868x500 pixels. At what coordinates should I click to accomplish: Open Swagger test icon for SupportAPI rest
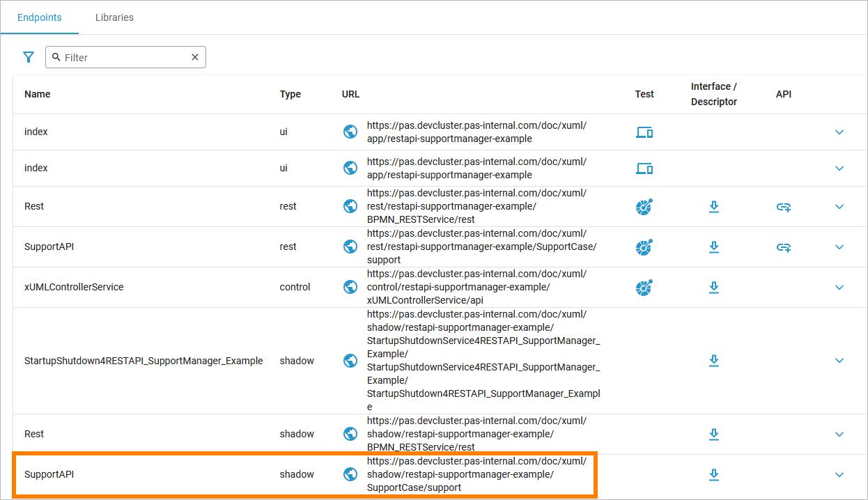tap(644, 247)
